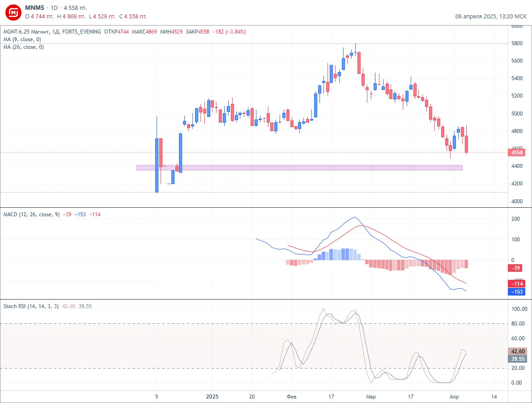Viewport: 532px width, 403px height.
Task: Click the red Magnit logo icon
Action: pos(13,13)
